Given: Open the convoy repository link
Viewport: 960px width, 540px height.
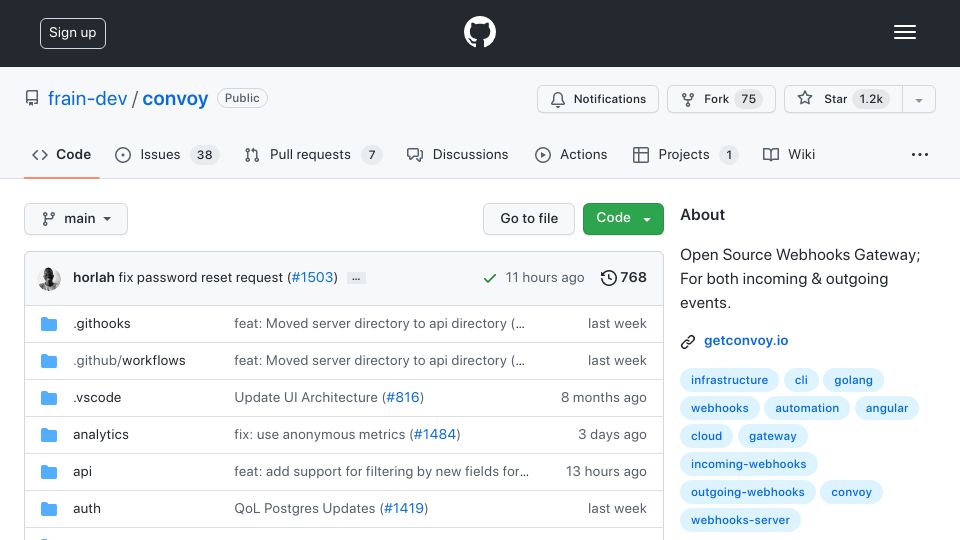Looking at the screenshot, I should (x=175, y=99).
